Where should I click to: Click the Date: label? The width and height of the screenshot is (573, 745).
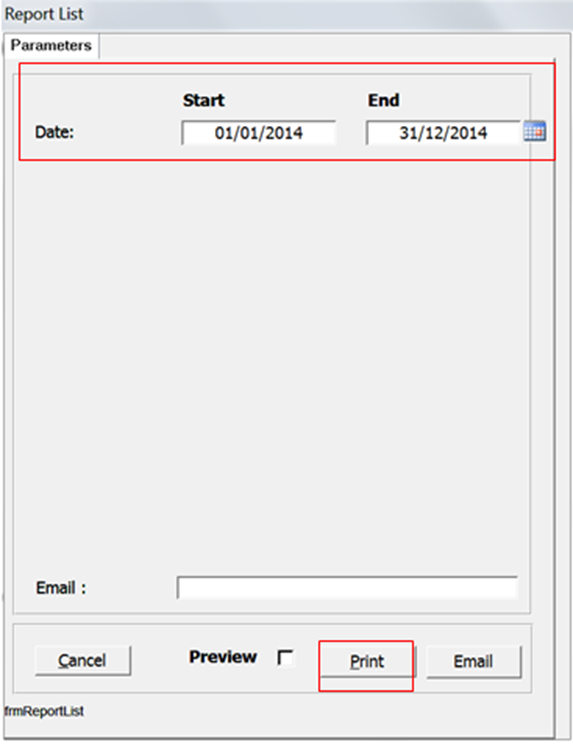click(x=55, y=132)
